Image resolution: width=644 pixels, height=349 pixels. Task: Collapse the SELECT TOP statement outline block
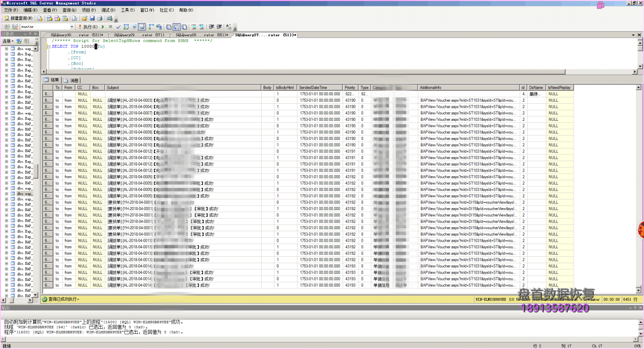48,46
